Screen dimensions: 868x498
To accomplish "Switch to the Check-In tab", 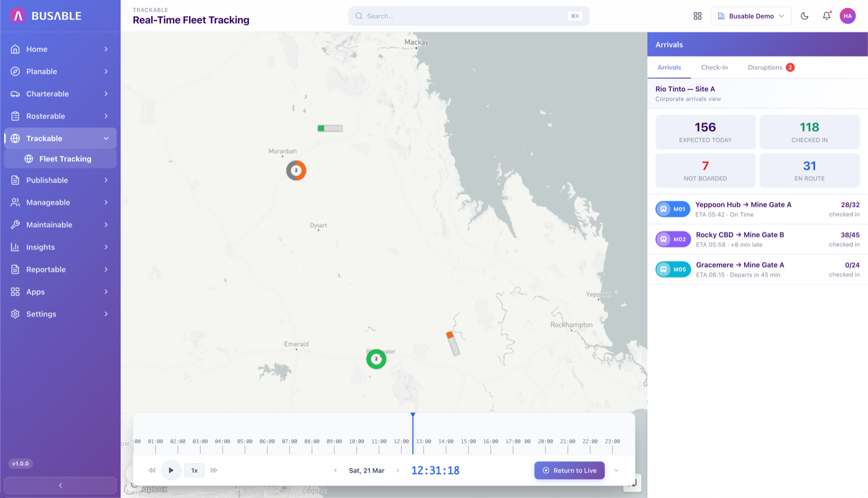I will click(x=715, y=67).
